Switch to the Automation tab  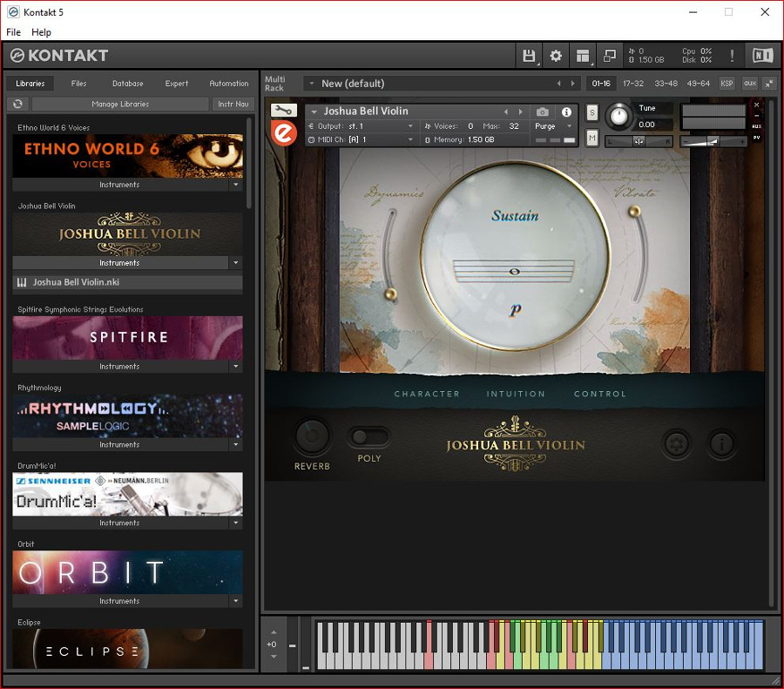[x=229, y=84]
